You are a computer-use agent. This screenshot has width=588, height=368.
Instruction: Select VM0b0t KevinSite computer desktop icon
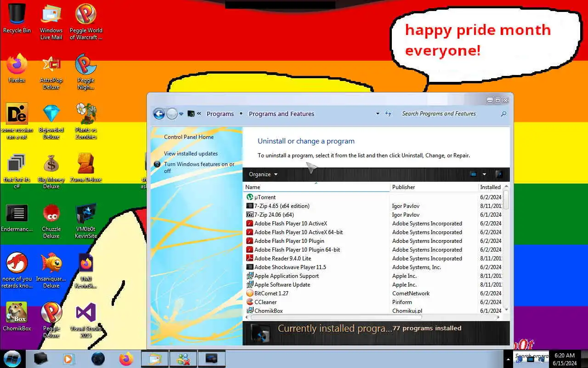86,221
